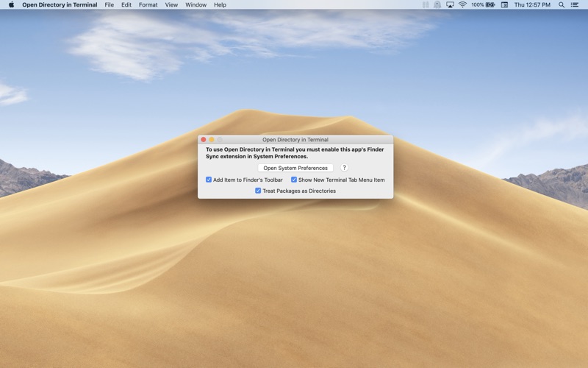588x368 pixels.
Task: Click the question mark help button
Action: [x=344, y=168]
